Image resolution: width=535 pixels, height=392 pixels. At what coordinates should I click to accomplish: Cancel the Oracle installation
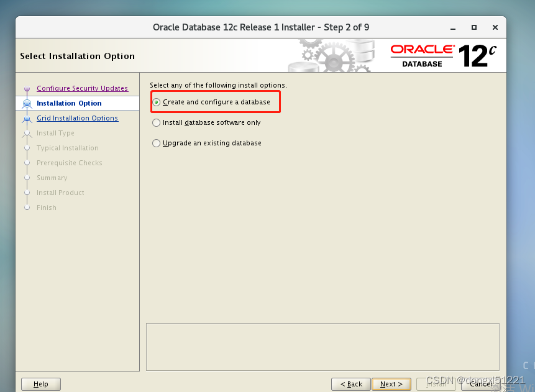click(x=480, y=384)
